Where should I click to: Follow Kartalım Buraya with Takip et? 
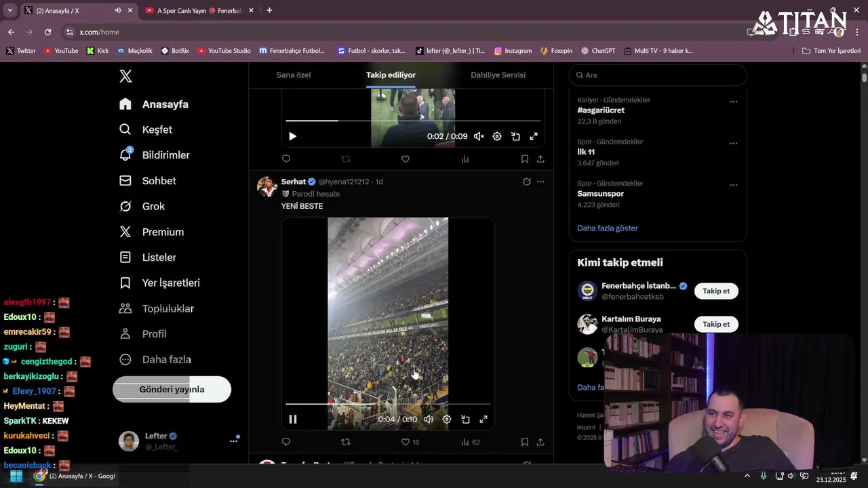tap(716, 324)
